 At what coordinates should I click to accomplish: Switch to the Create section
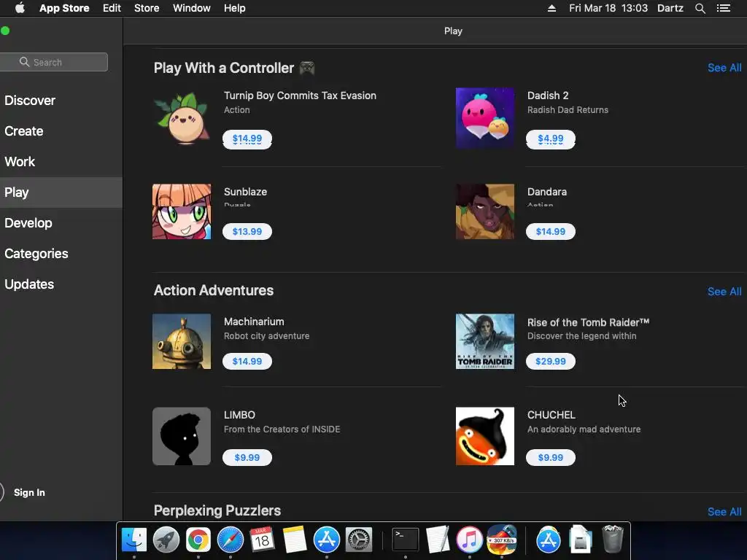24,131
